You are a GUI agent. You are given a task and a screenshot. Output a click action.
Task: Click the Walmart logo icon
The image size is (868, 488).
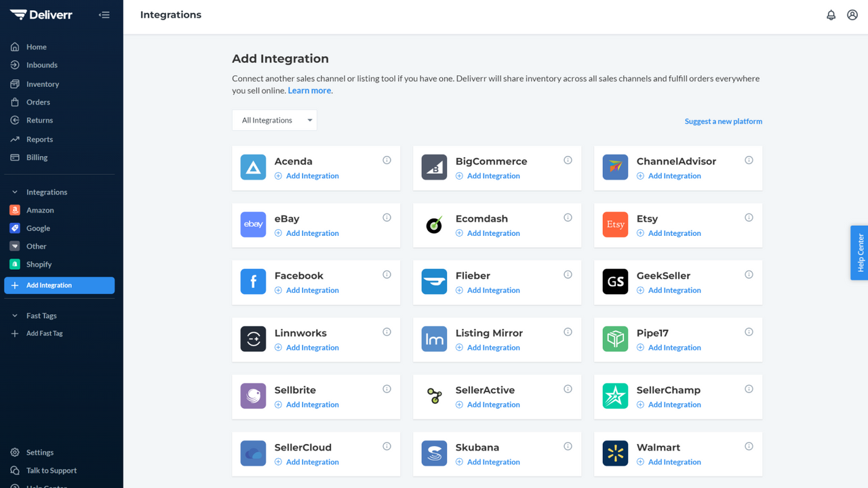pyautogui.click(x=615, y=453)
